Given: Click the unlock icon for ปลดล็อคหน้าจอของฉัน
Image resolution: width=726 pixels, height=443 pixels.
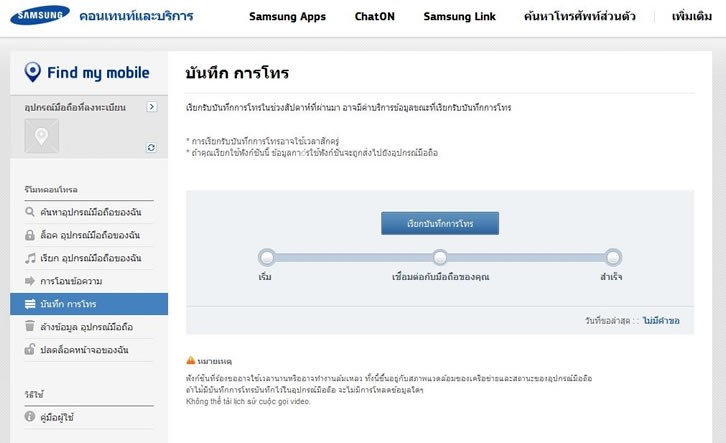Looking at the screenshot, I should 30,349.
